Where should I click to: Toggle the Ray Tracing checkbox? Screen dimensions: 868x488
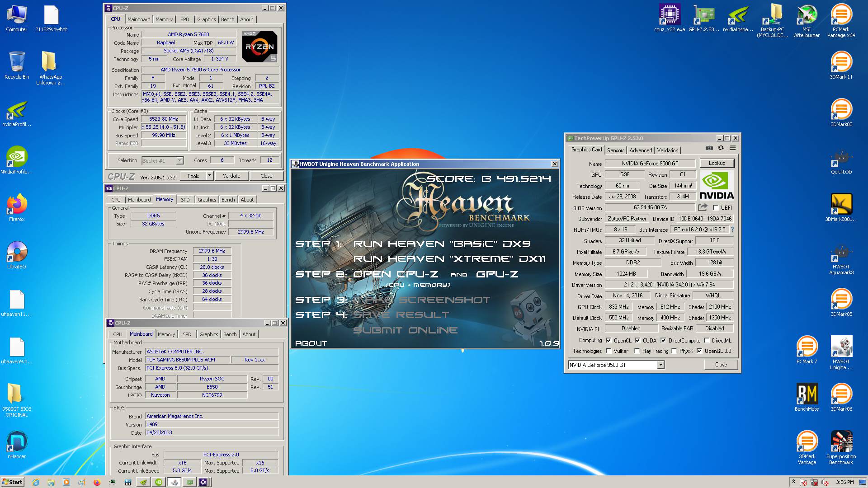pos(637,351)
